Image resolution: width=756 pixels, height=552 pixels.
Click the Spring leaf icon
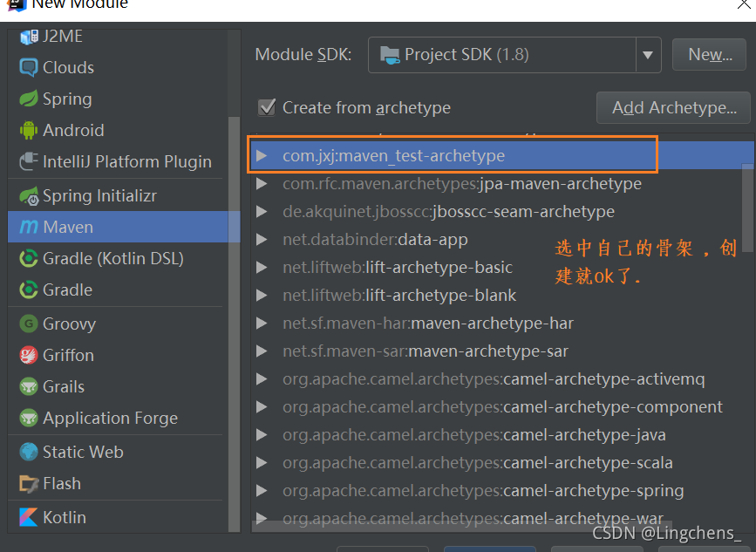pos(29,99)
